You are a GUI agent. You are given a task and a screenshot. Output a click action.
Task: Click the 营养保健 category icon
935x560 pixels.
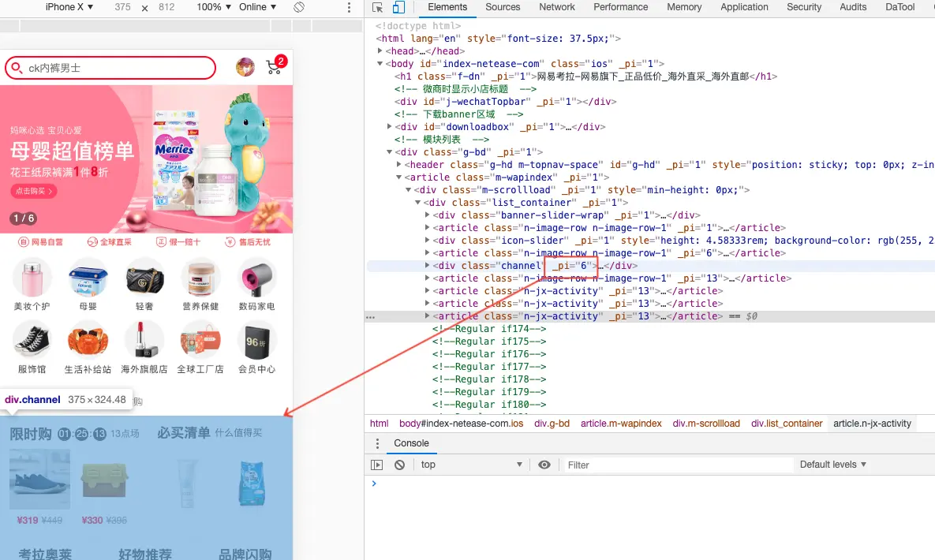[201, 278]
